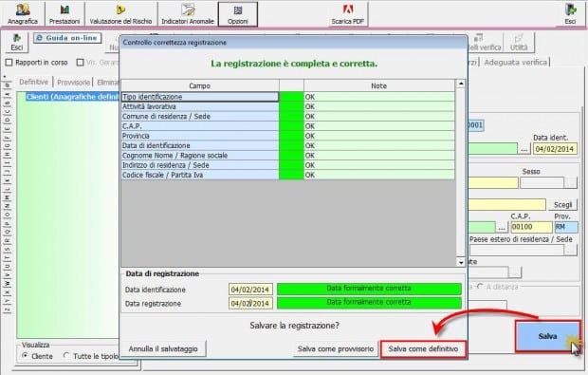Open the Opzioni toolbar item
Image resolution: width=588 pixels, height=375 pixels.
point(238,14)
